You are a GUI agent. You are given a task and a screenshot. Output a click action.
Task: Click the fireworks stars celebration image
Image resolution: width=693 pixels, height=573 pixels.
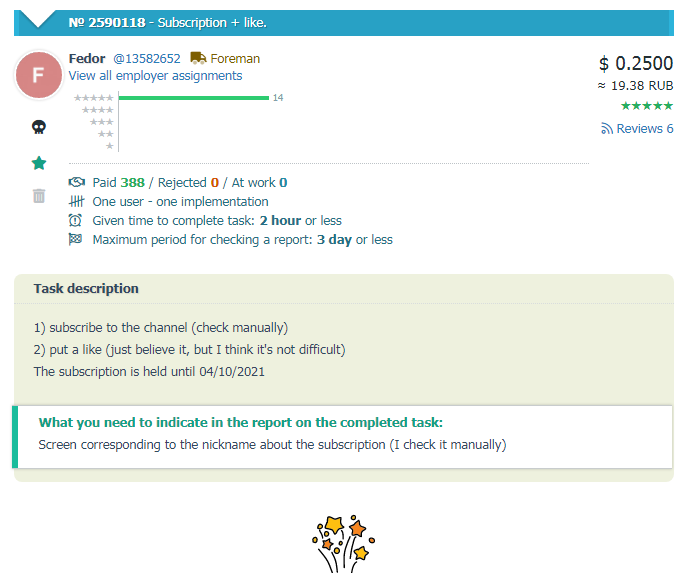tap(343, 544)
